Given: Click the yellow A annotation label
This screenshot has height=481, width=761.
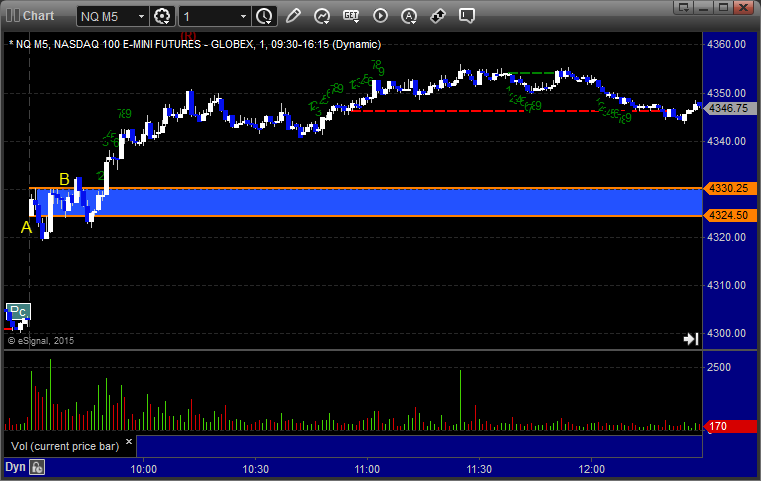Looking at the screenshot, I should click(26, 227).
